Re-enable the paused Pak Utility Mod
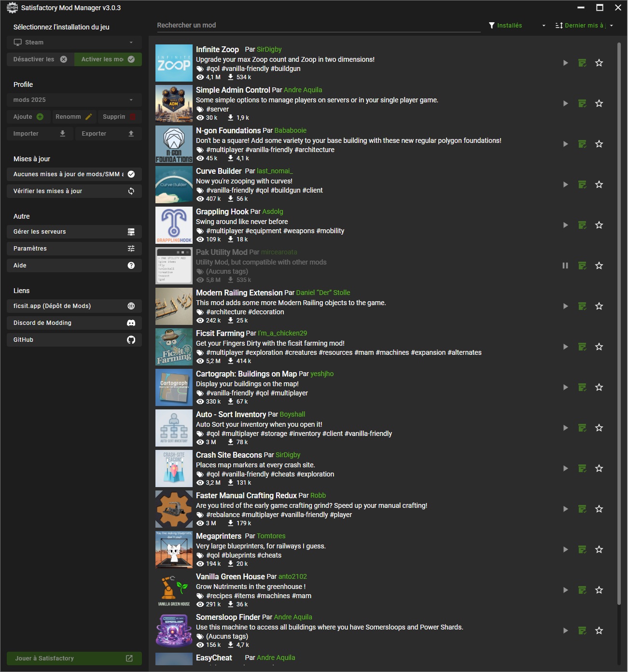 [x=565, y=266]
